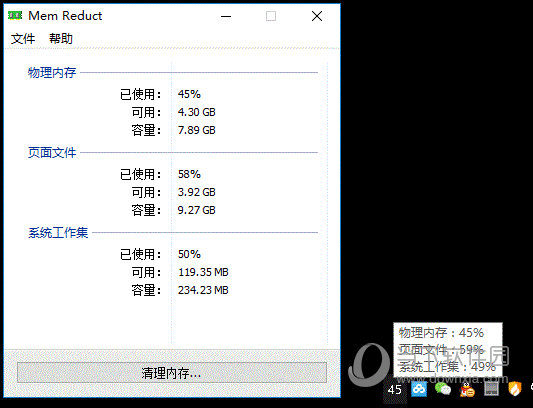This screenshot has height=408, width=533.
Task: Click the 已使用 label under 页面文件
Action: point(141,174)
